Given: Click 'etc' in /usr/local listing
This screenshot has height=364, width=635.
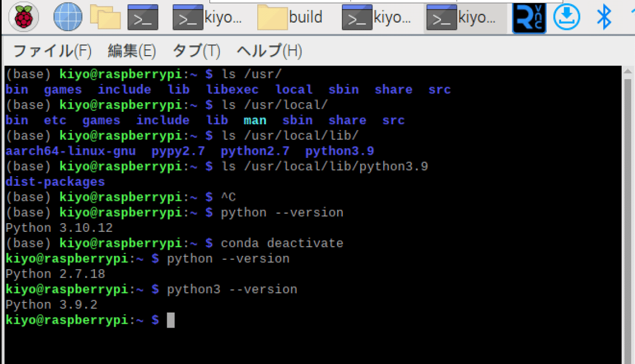Looking at the screenshot, I should pos(55,120).
